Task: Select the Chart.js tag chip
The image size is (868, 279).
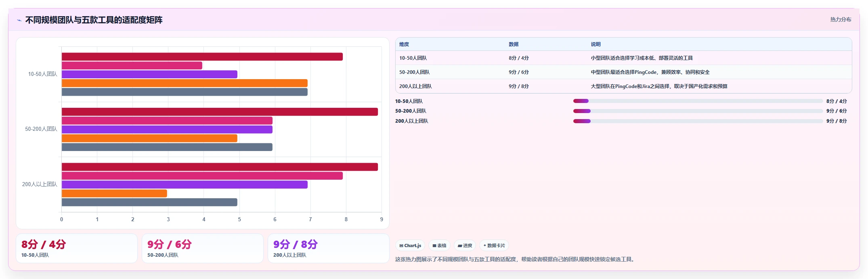Action: click(410, 245)
